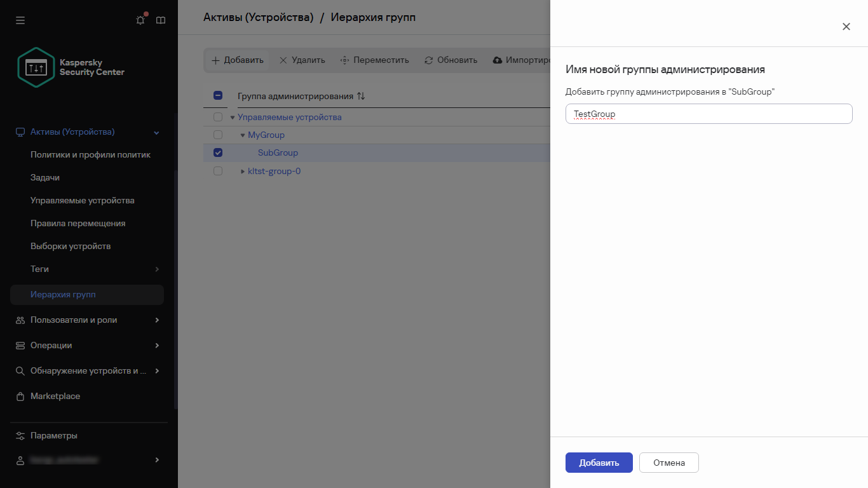Open the notifications bell icon
The image size is (868, 488).
pyautogui.click(x=140, y=20)
